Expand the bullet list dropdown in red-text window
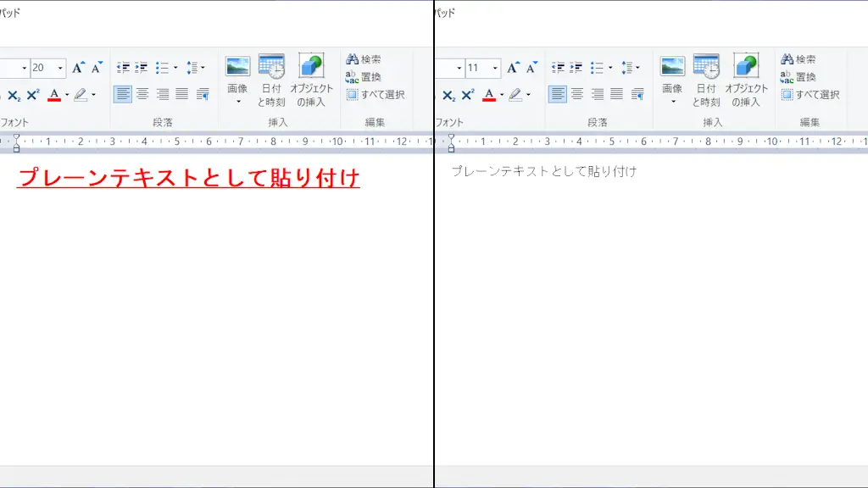The height and width of the screenshot is (488, 868). tap(175, 68)
